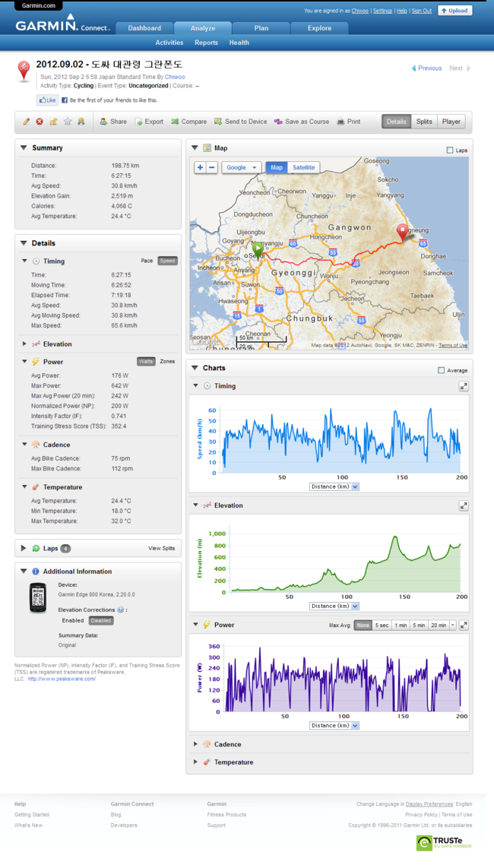The width and height of the screenshot is (494, 868).
Task: Expand the Laps panel
Action: point(24,548)
